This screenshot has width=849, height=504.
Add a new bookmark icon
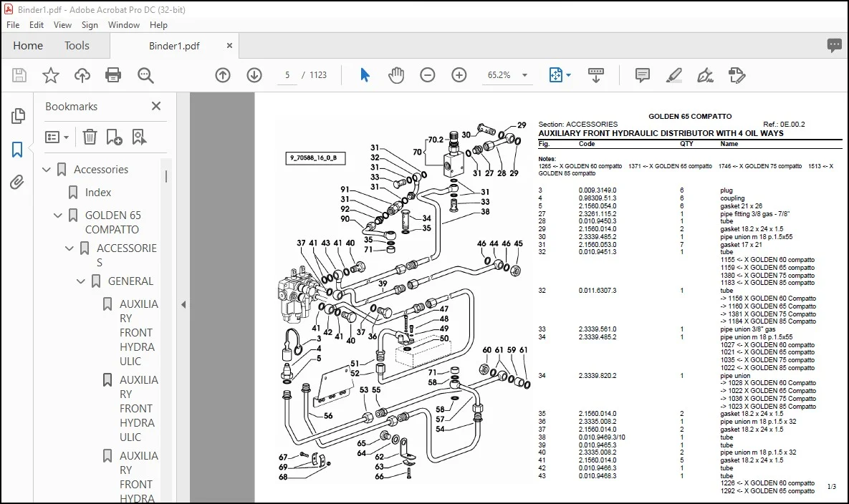(114, 137)
